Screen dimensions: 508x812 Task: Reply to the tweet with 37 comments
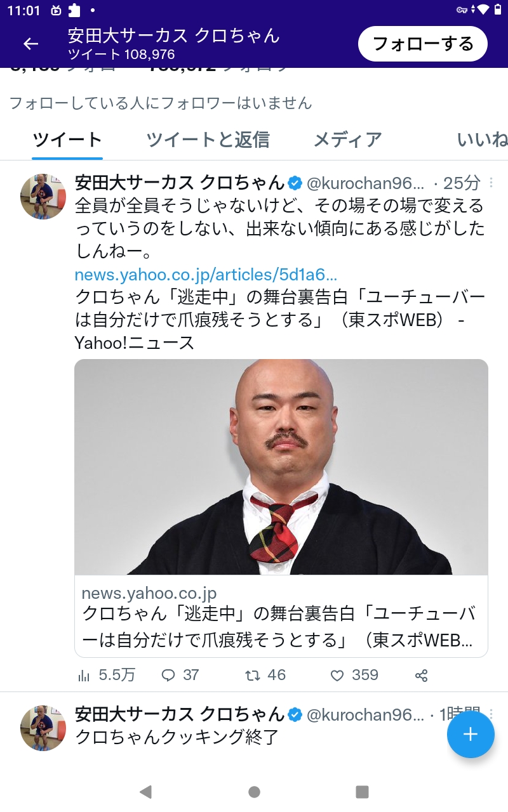180,675
